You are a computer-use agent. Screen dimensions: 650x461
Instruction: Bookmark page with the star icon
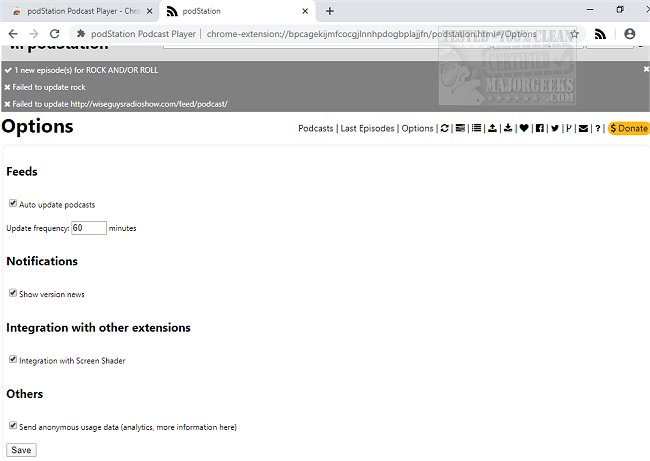click(574, 34)
